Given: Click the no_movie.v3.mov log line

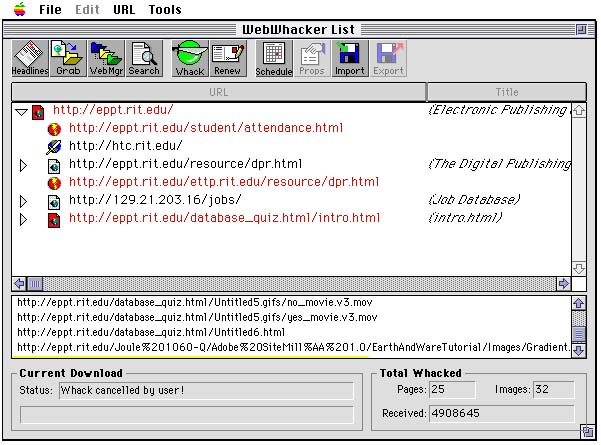Looking at the screenshot, I should 195,302.
